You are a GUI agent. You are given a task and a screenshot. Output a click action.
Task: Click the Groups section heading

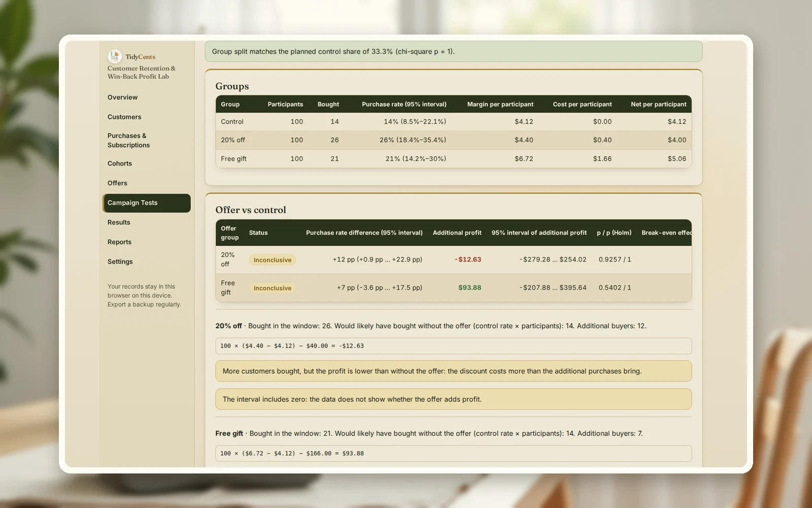232,86
